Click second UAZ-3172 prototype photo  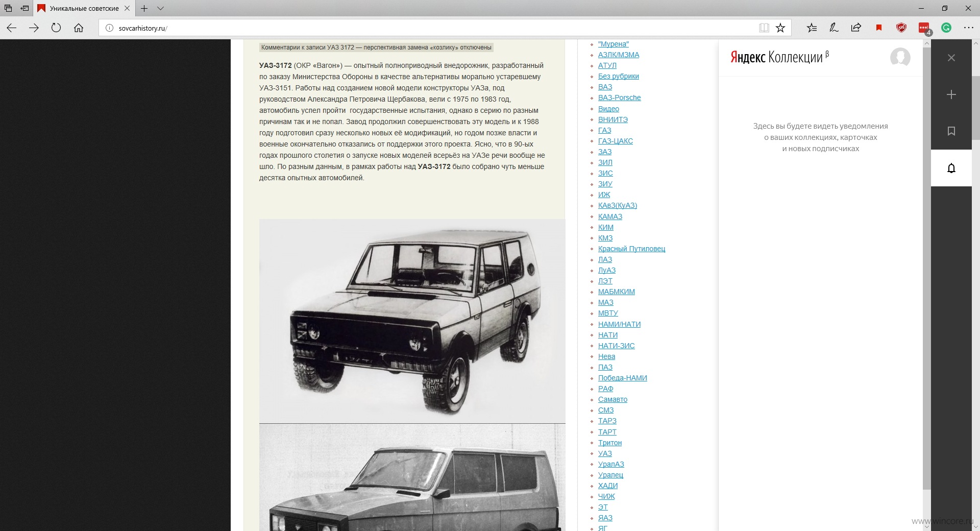tap(412, 477)
